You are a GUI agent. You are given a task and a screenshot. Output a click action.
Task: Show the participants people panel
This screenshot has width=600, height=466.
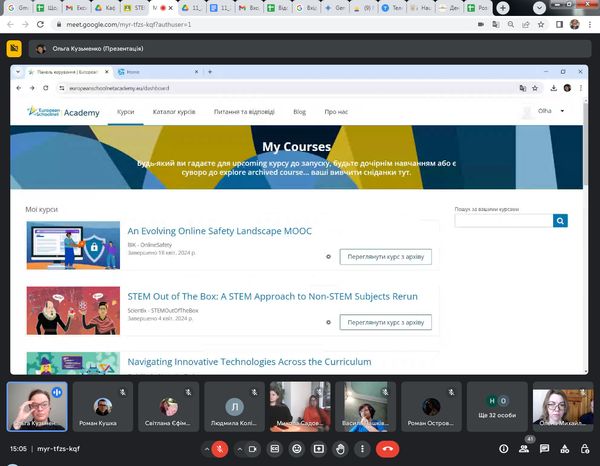[x=525, y=449]
